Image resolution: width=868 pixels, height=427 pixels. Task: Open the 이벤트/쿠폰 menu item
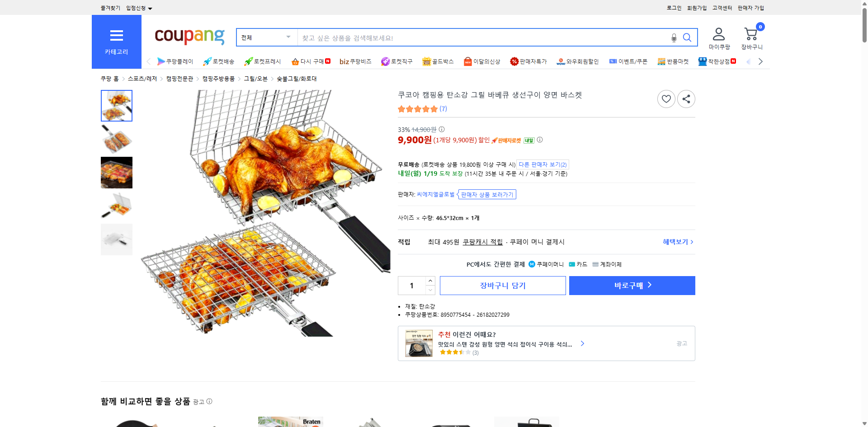[628, 61]
